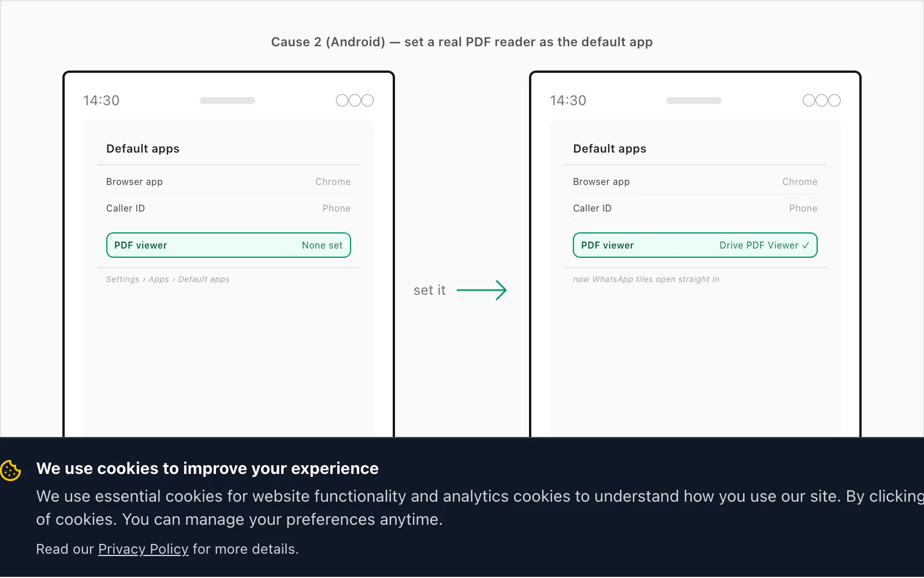Image resolution: width=924 pixels, height=578 pixels.
Task: Click the left phone's notch pill
Action: (228, 101)
